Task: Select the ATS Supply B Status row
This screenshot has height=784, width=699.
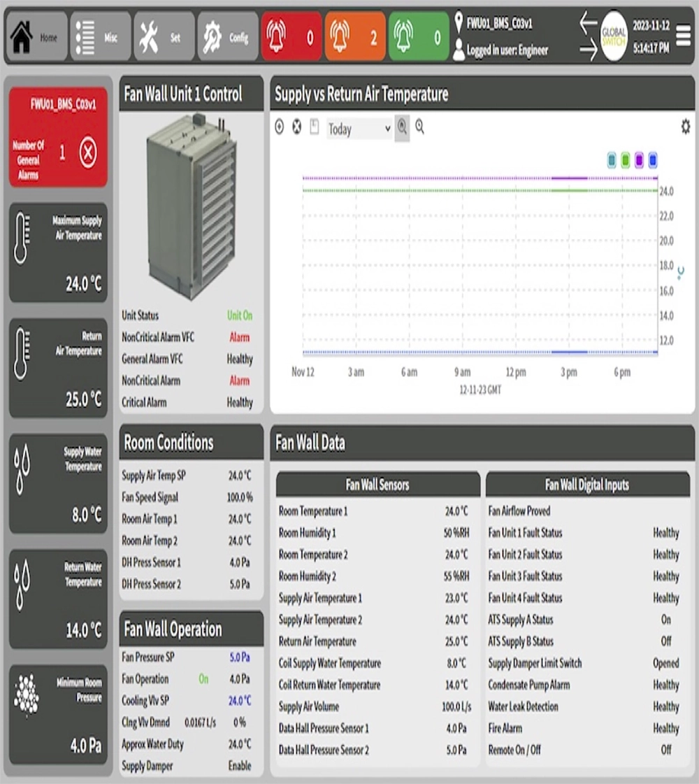Action: 584,641
